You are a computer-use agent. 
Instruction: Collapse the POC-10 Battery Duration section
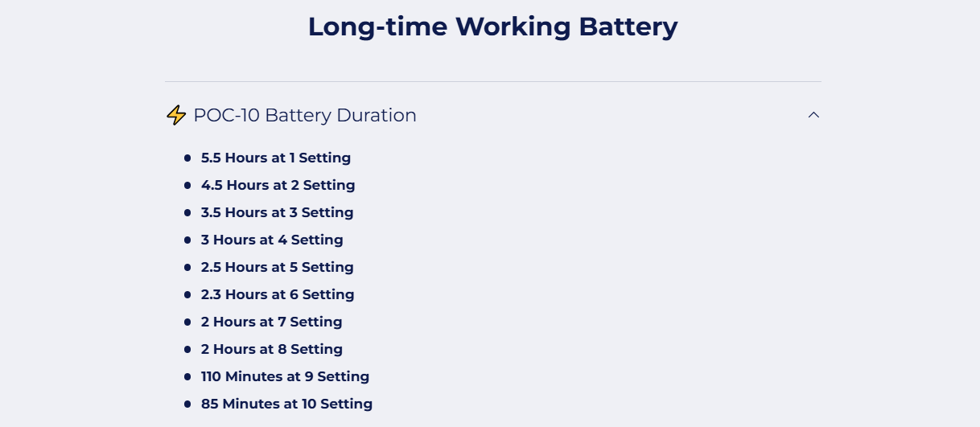813,115
